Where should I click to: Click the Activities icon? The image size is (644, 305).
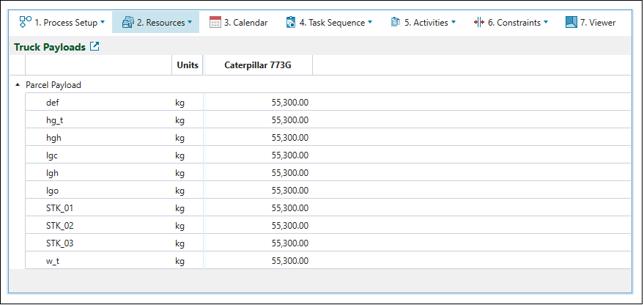coord(396,22)
